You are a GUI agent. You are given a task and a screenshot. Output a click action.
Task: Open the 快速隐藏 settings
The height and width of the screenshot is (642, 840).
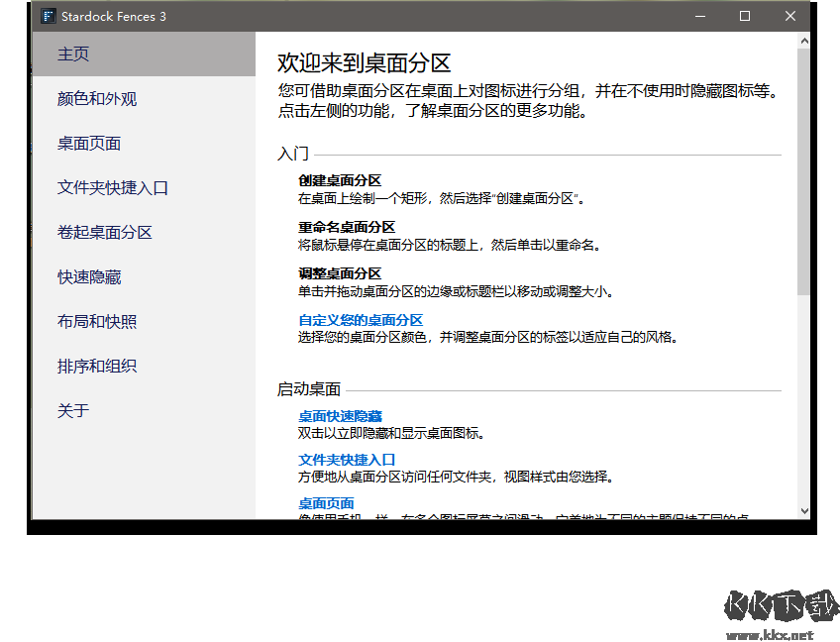(89, 277)
